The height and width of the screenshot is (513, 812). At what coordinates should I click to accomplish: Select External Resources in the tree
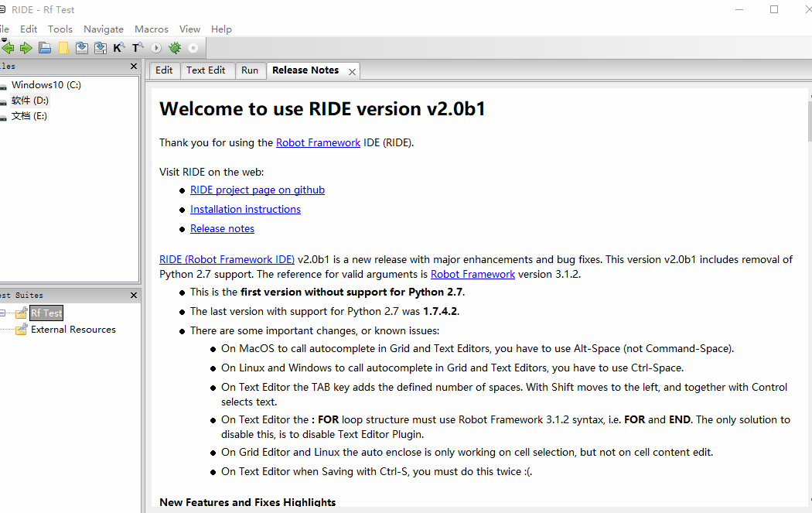[x=73, y=330]
